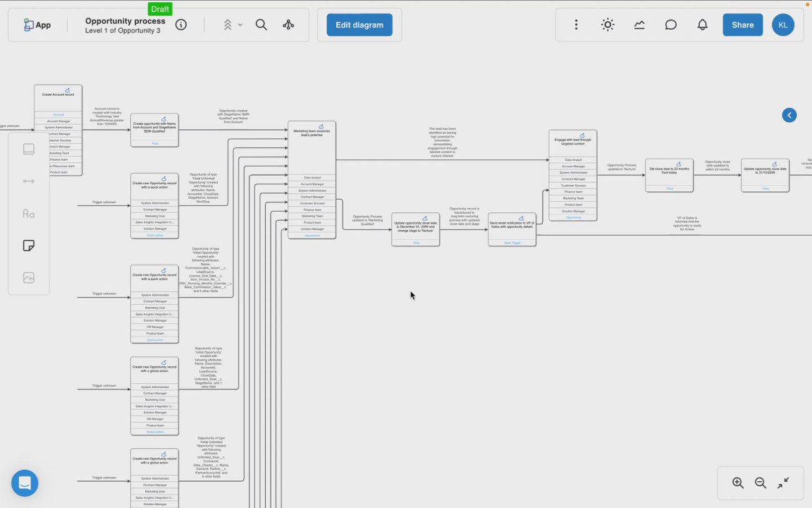Zoom out of the diagram
This screenshot has height=508, width=812.
click(x=761, y=483)
